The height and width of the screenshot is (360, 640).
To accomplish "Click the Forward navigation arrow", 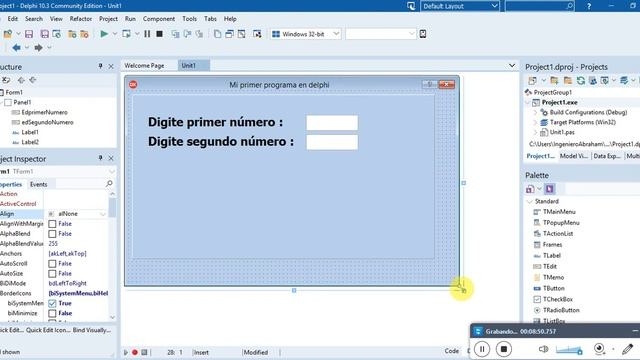I will point(38,48).
